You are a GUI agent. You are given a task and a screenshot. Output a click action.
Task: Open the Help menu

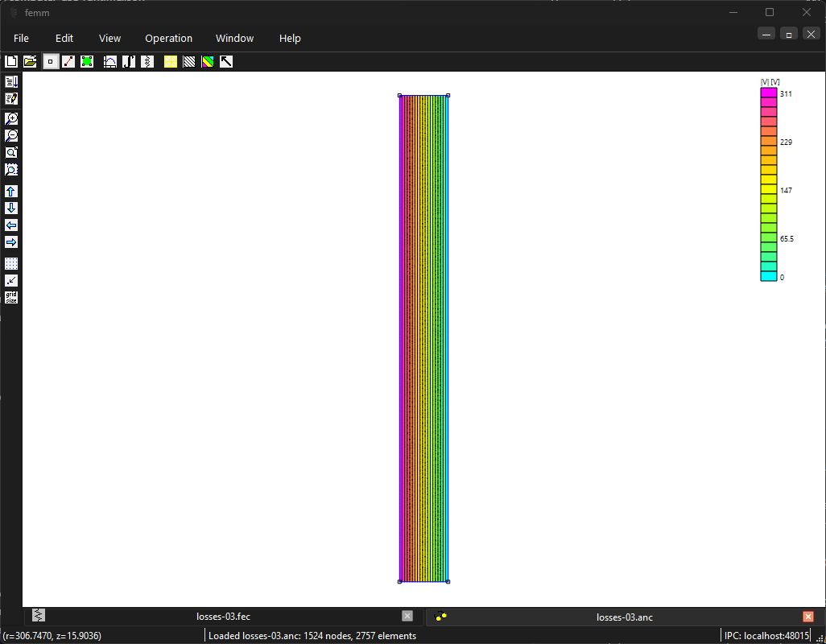click(x=290, y=38)
